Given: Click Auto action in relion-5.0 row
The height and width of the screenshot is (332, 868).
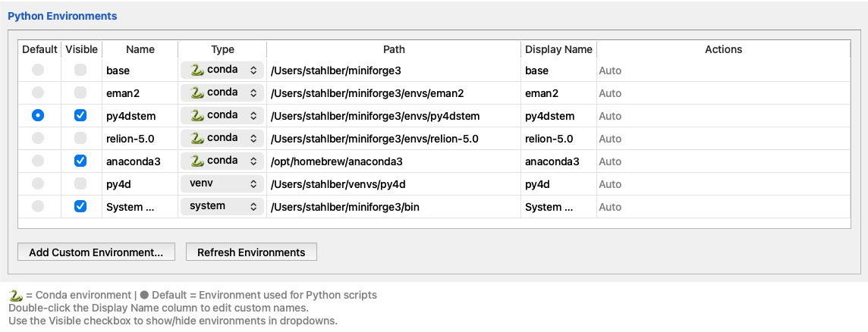Looking at the screenshot, I should 610,139.
